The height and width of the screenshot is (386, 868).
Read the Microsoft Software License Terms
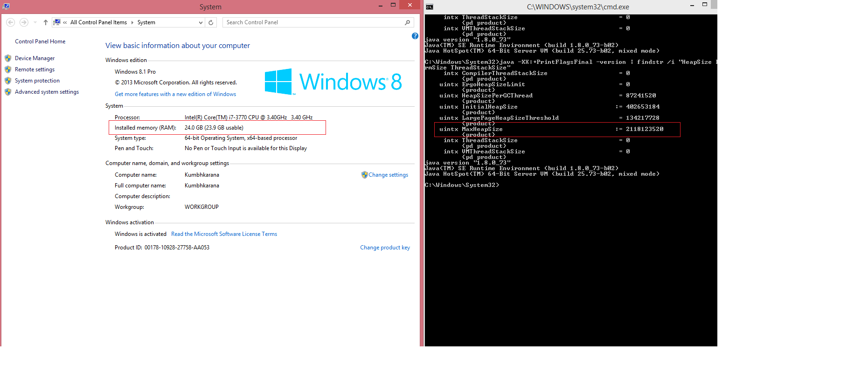click(224, 234)
